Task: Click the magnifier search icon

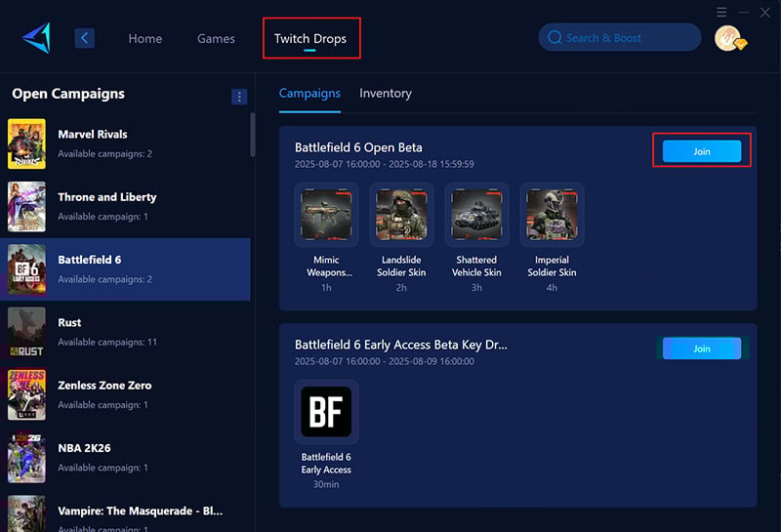Action: [555, 37]
